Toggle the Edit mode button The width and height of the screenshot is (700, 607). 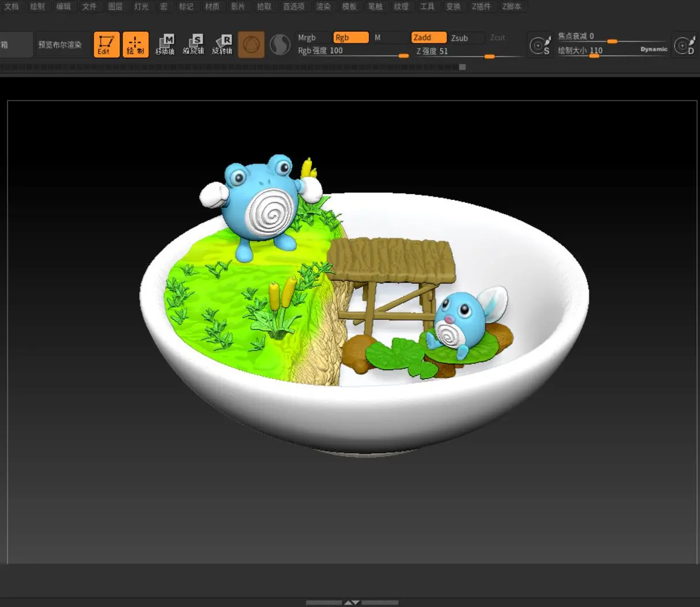point(106,44)
